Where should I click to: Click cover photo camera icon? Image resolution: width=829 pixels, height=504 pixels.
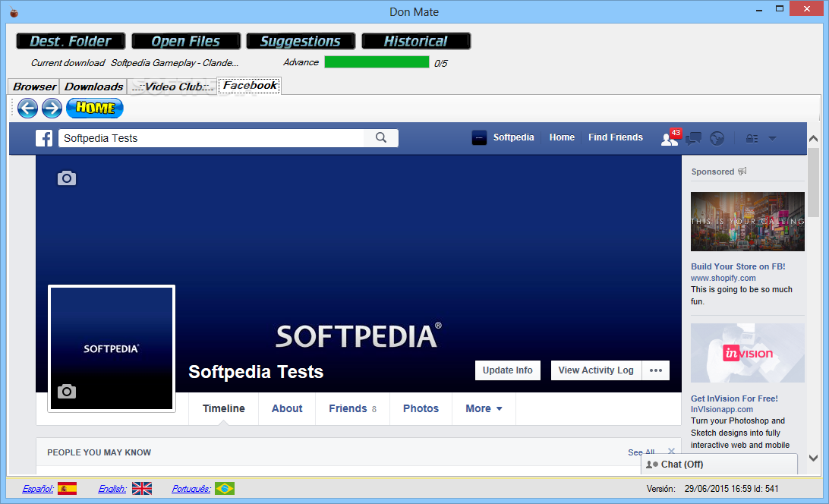point(67,178)
